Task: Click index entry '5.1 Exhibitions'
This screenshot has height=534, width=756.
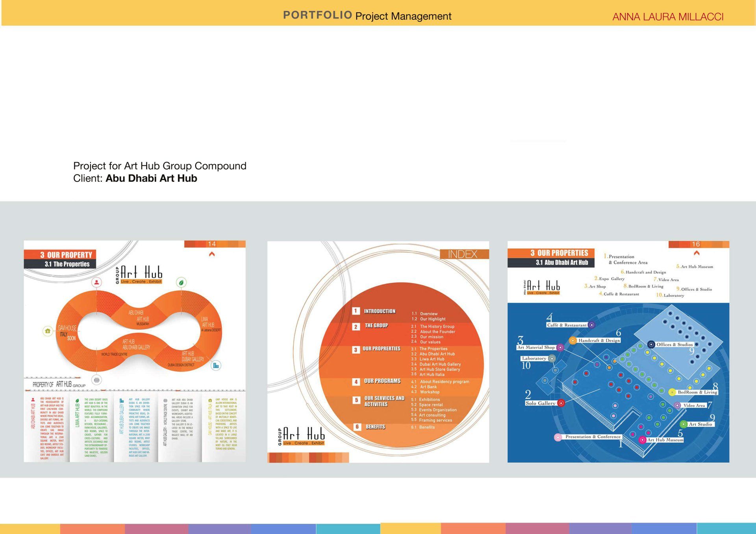Action: [426, 400]
